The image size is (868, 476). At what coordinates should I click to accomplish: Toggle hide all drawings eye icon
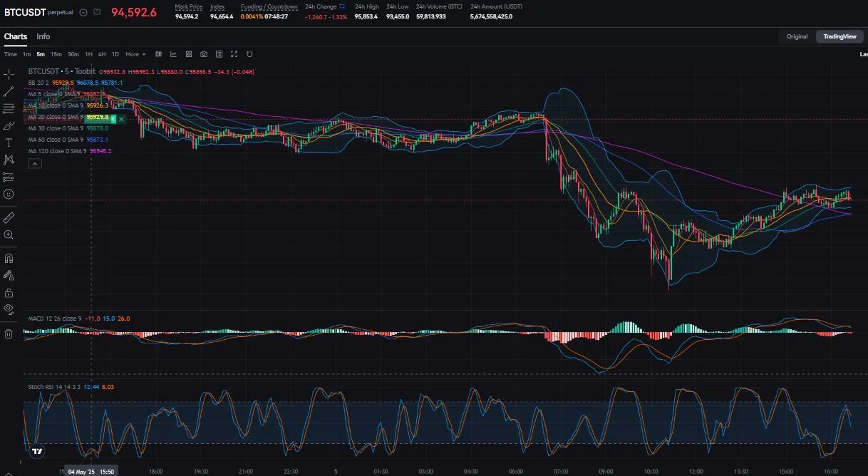9,309
